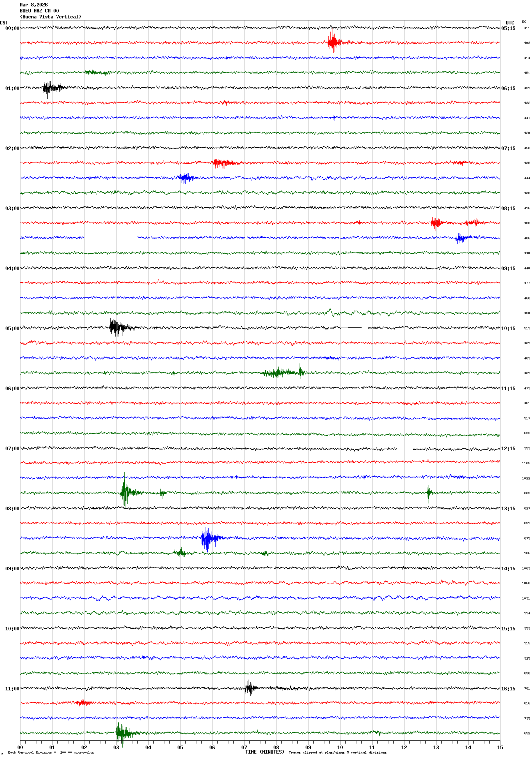Click the '(Buena Vista Vertical)' title text
Screen dimensions: 532x758
pyautogui.click(x=50, y=17)
